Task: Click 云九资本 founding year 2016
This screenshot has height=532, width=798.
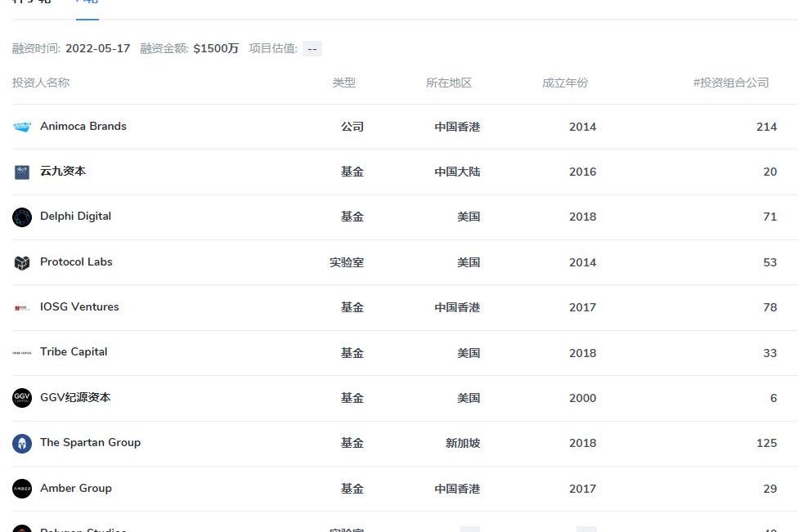Action: point(582,172)
